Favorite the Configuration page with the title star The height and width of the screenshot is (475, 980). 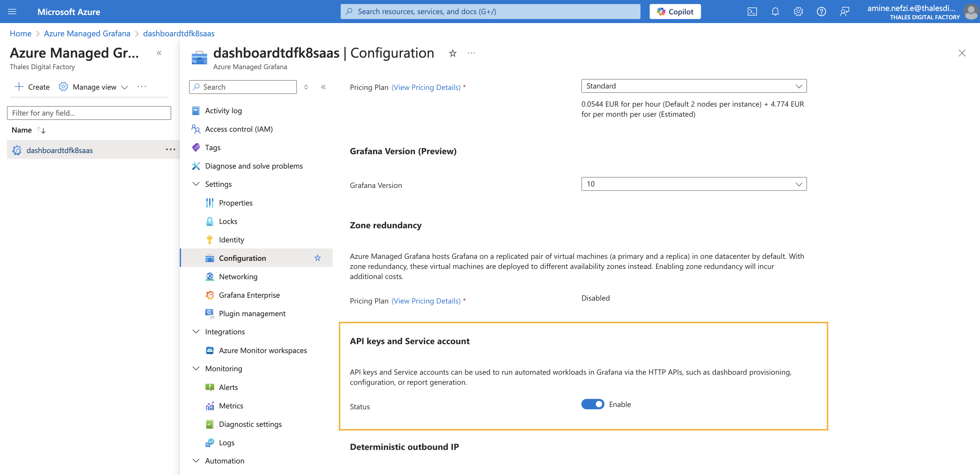tap(452, 53)
